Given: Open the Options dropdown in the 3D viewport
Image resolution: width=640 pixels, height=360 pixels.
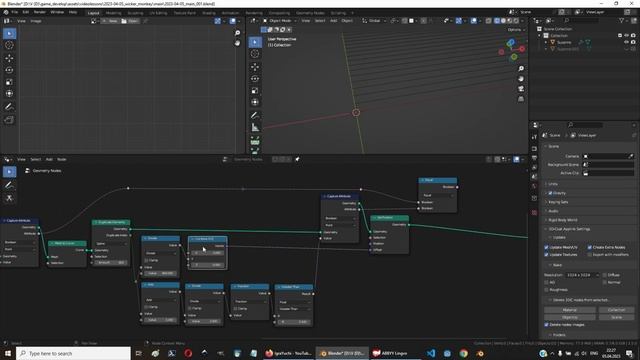Looking at the screenshot, I should coord(516,30).
